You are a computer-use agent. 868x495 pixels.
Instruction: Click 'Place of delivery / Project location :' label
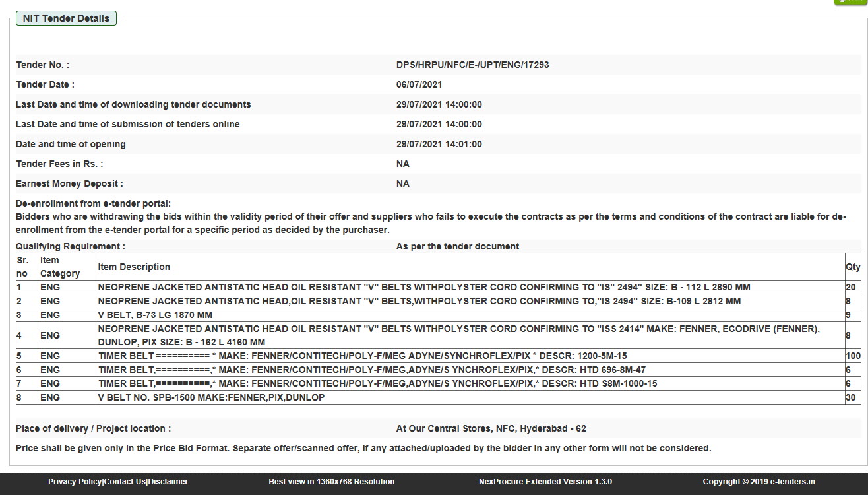point(93,428)
